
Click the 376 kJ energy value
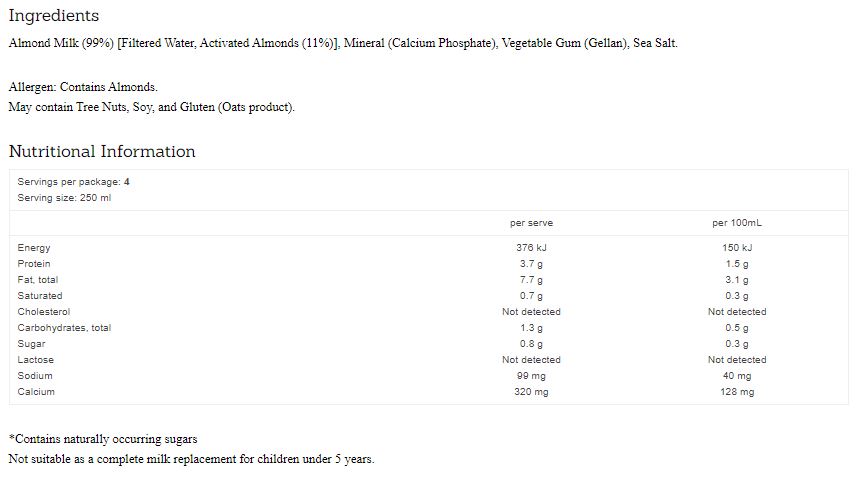pyautogui.click(x=531, y=248)
